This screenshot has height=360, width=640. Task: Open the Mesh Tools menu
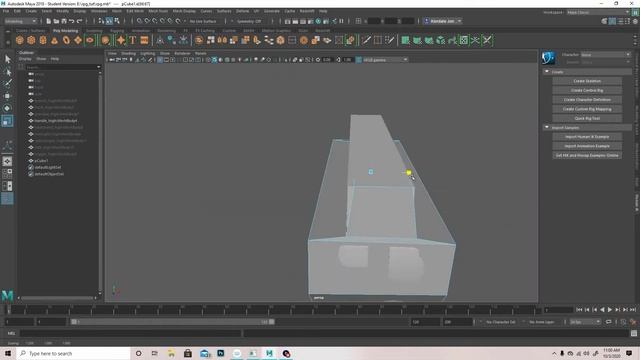pos(158,11)
